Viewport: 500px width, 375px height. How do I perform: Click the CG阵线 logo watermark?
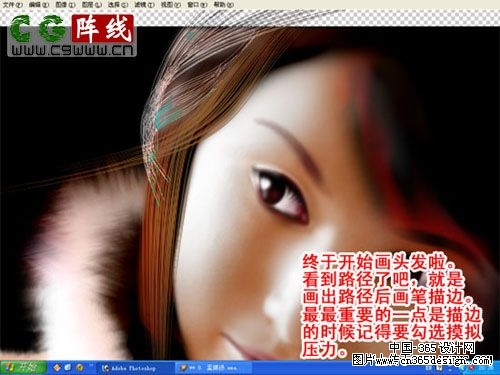[72, 35]
